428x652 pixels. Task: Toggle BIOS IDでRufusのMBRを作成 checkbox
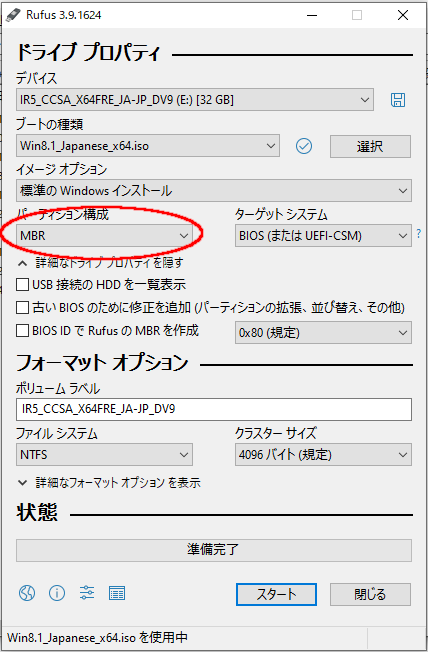(x=22, y=331)
